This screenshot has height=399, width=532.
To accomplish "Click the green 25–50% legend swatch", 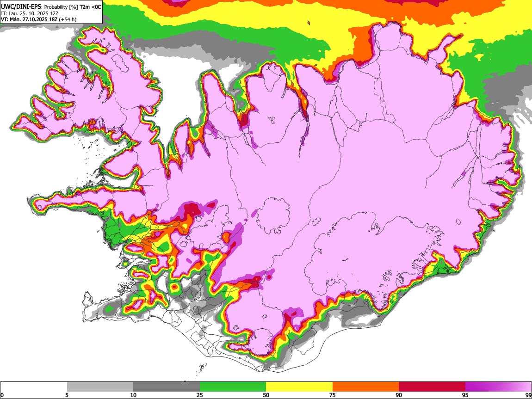I will [x=233, y=387].
